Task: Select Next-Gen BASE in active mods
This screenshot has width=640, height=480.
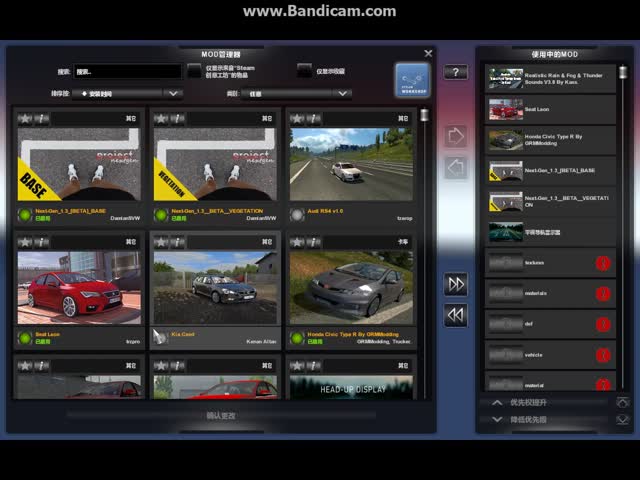Action: [550, 171]
